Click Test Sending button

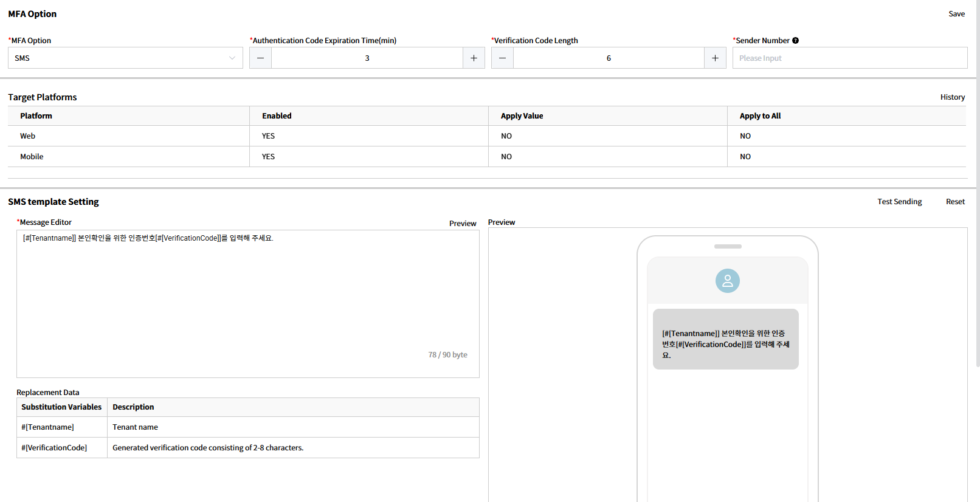pyautogui.click(x=899, y=202)
